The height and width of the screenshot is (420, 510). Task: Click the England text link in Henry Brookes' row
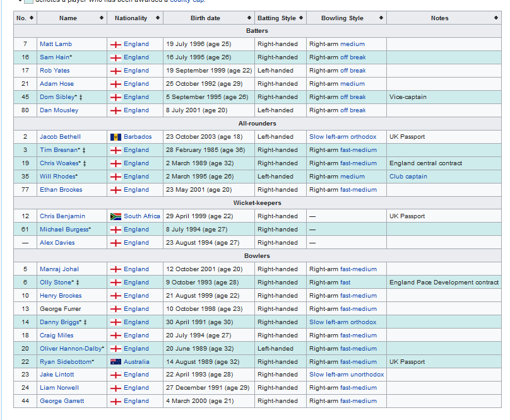coord(136,296)
